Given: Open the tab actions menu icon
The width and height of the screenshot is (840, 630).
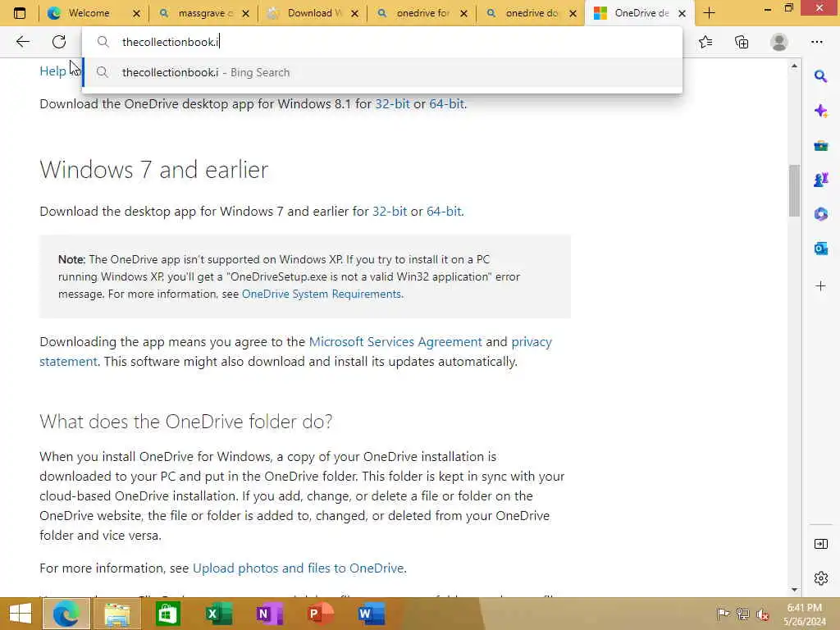Looking at the screenshot, I should click(x=20, y=13).
